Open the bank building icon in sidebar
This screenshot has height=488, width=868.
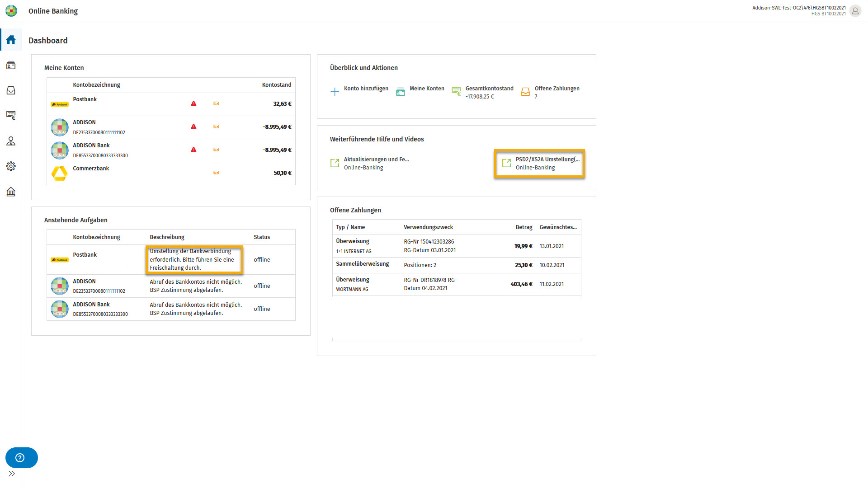(11, 192)
